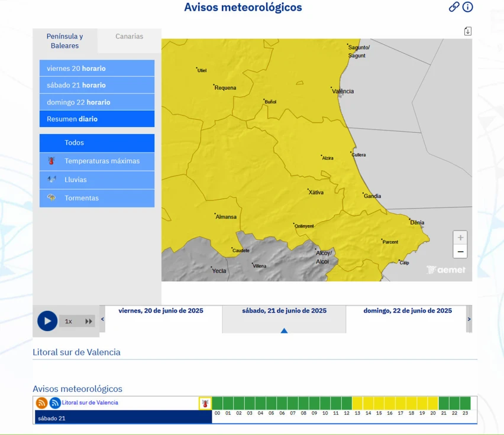Go to the previous dates with the left arrow

[102, 319]
